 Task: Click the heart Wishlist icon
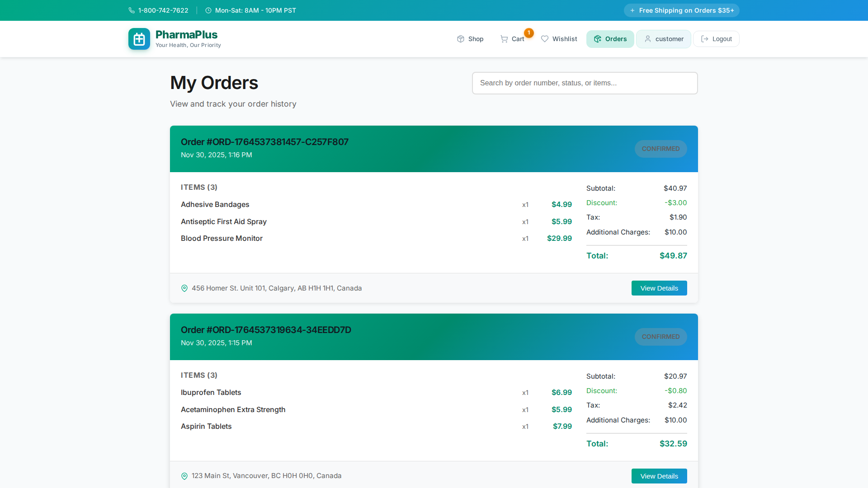(x=545, y=39)
